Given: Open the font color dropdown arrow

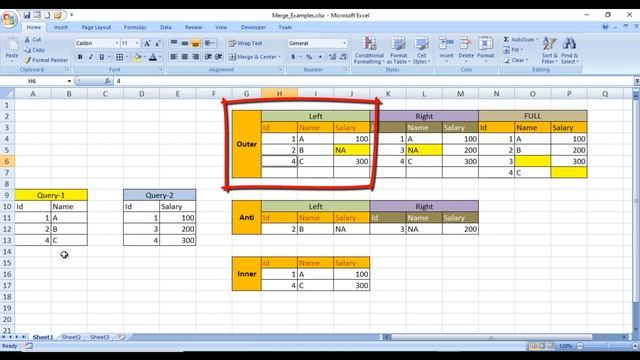Looking at the screenshot, I should (160, 57).
